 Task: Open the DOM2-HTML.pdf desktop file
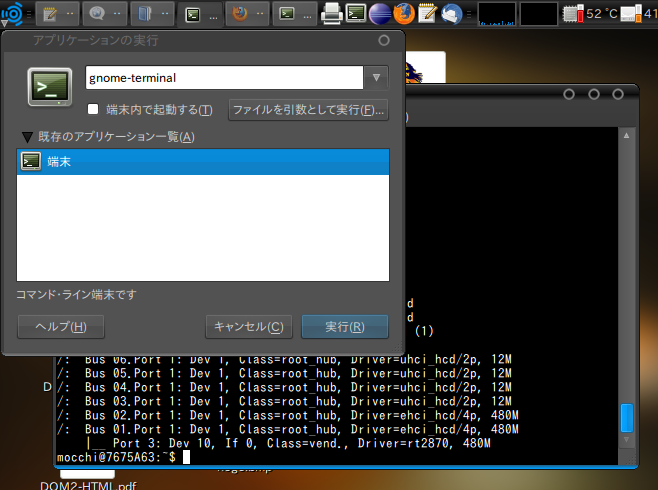(x=88, y=485)
